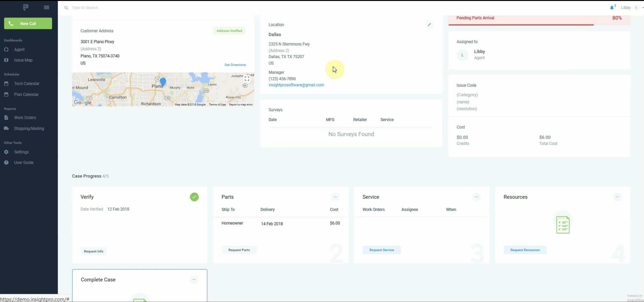Click Request Parts button
This screenshot has height=302, width=644.
point(239,250)
